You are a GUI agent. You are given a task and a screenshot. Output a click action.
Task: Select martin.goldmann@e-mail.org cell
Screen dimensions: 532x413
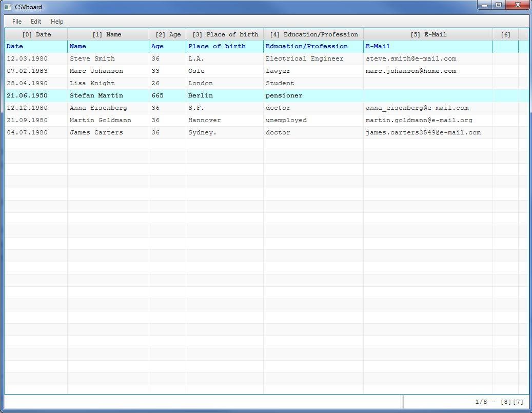(x=428, y=120)
